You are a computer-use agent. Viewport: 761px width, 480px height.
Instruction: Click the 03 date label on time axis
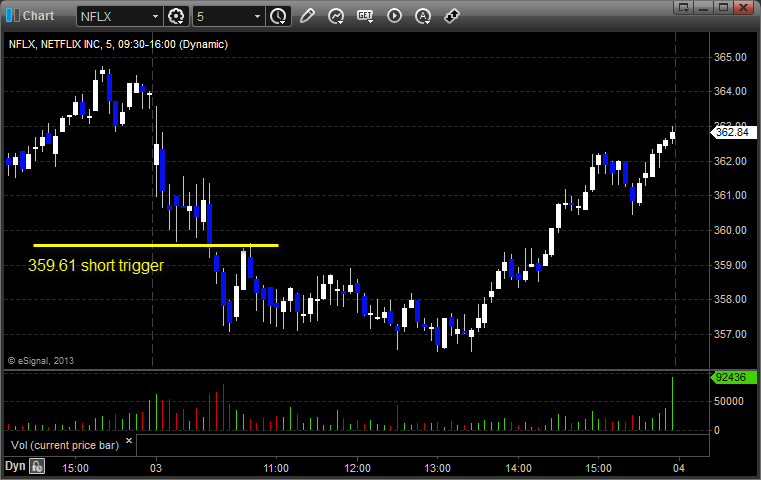[x=156, y=468]
